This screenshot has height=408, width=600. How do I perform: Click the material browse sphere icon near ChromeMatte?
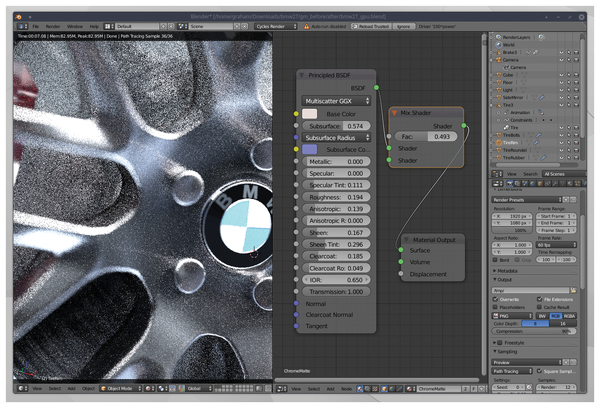[x=411, y=389]
